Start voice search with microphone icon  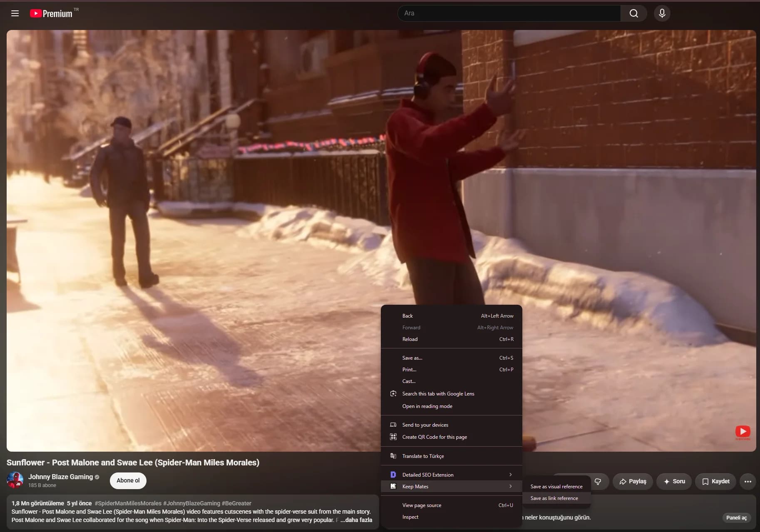pos(662,13)
